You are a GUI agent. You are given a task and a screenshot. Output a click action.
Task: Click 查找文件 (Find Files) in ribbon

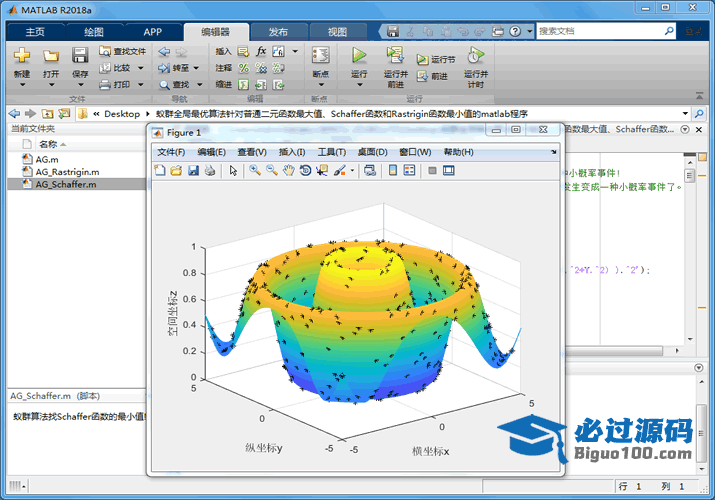point(123,51)
